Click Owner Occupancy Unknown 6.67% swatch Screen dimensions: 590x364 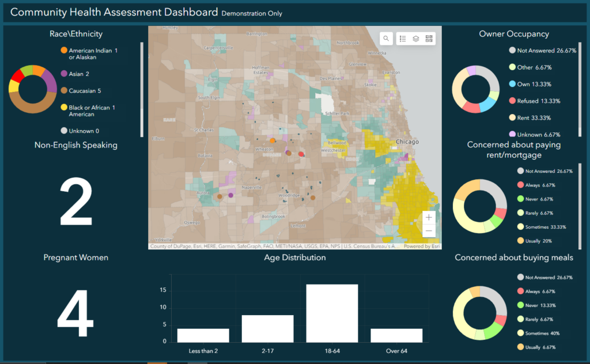512,134
